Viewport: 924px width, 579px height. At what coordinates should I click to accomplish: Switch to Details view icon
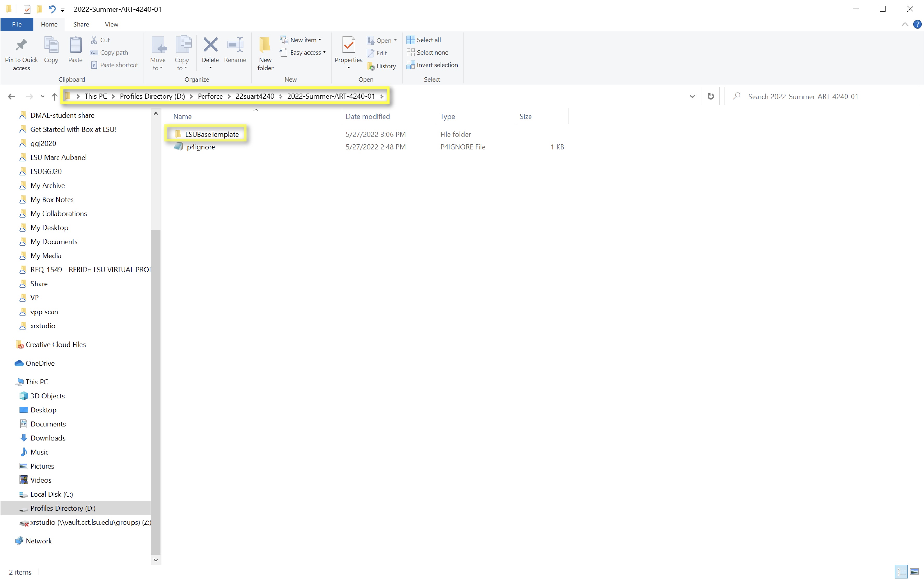click(x=901, y=572)
